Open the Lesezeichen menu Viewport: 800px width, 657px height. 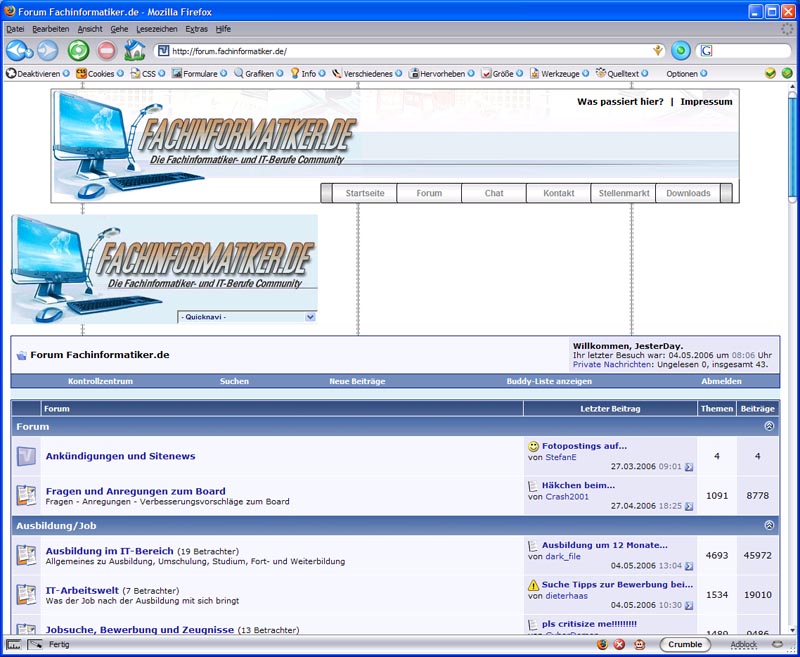[157, 29]
